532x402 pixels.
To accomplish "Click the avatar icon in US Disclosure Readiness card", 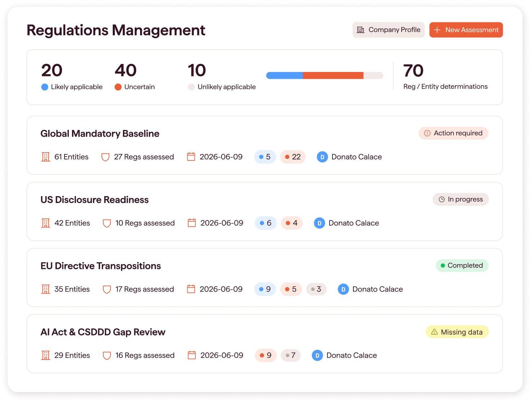I will click(319, 223).
